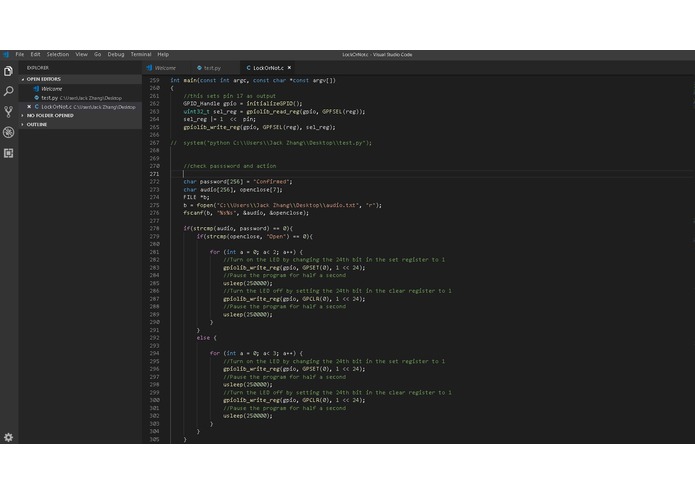Click the Explorer panel title
The width and height of the screenshot is (695, 494).
(x=38, y=68)
